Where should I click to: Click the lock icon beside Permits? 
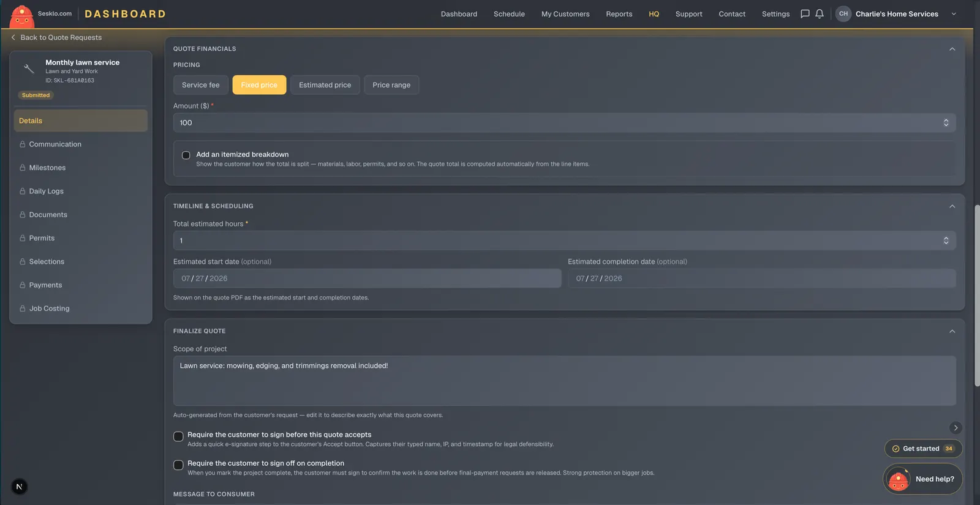click(23, 238)
